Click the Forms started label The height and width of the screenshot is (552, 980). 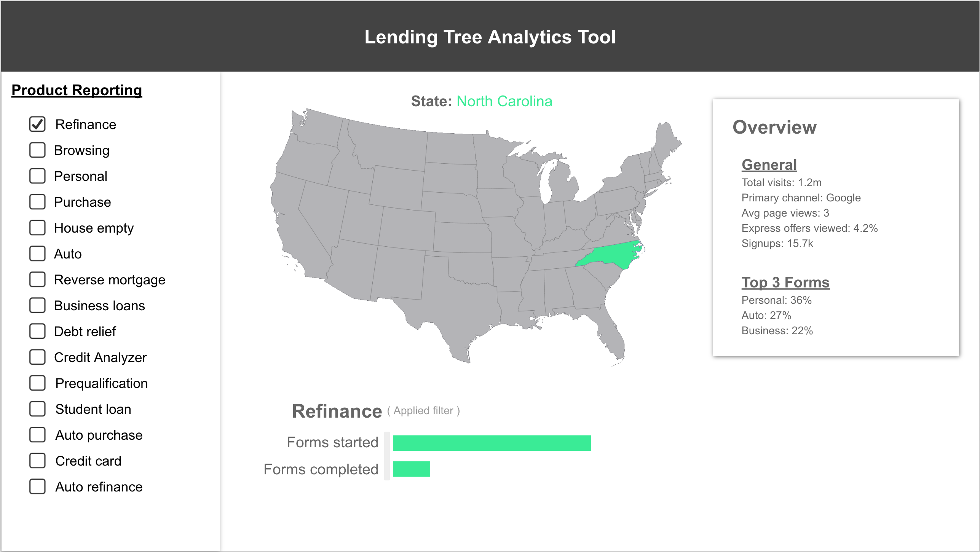click(332, 442)
